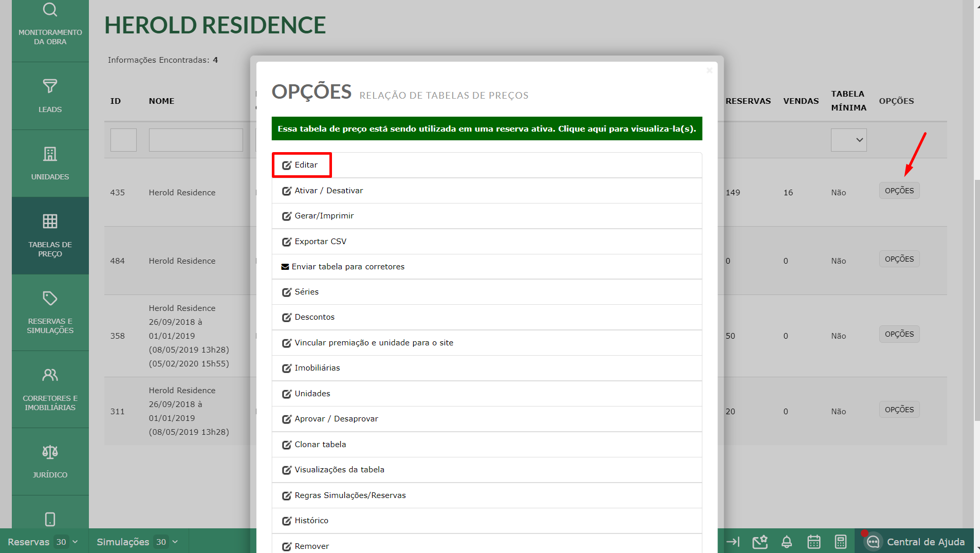Screen dimensions: 980x553
Task: Click the TABELA MÍNIMA column header
Action: tap(848, 101)
